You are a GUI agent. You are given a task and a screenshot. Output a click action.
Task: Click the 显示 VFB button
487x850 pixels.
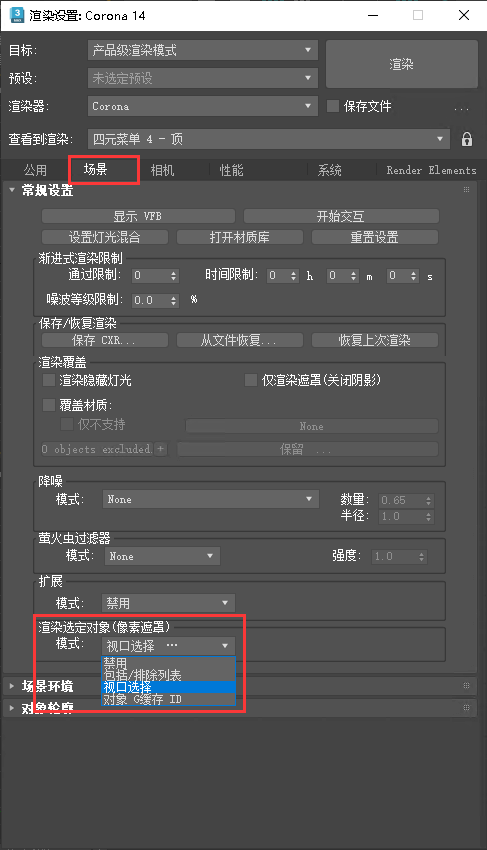tap(138, 216)
